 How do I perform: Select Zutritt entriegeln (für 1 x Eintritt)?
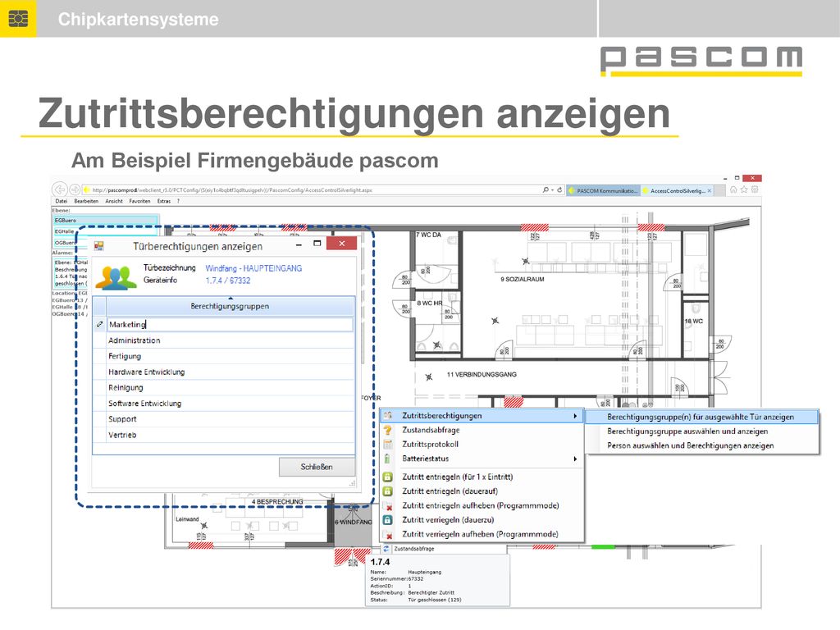coord(482,477)
